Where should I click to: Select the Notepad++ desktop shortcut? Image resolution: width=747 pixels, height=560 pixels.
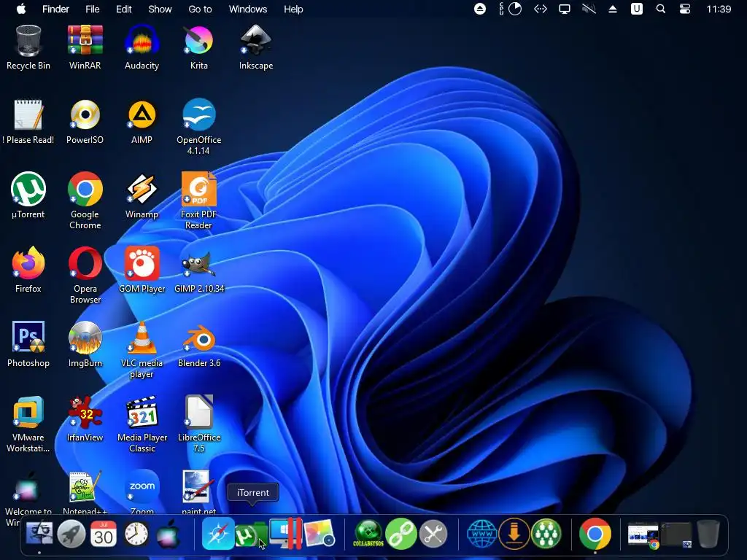click(85, 493)
